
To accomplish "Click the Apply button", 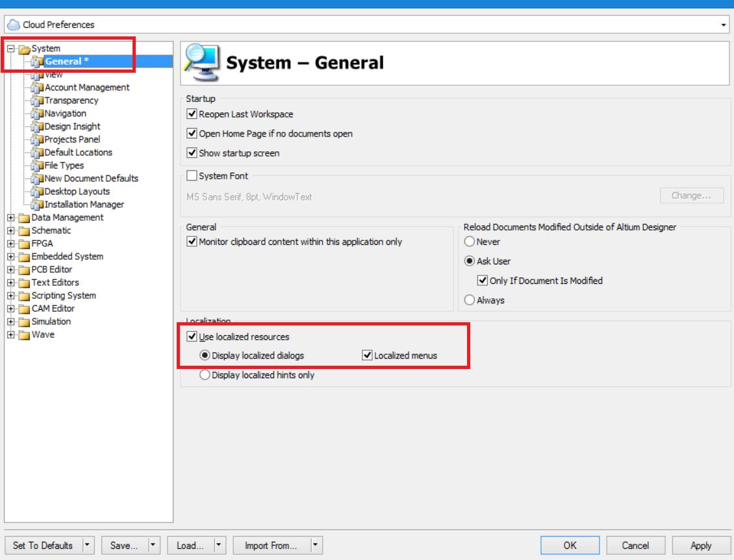I will point(702,546).
